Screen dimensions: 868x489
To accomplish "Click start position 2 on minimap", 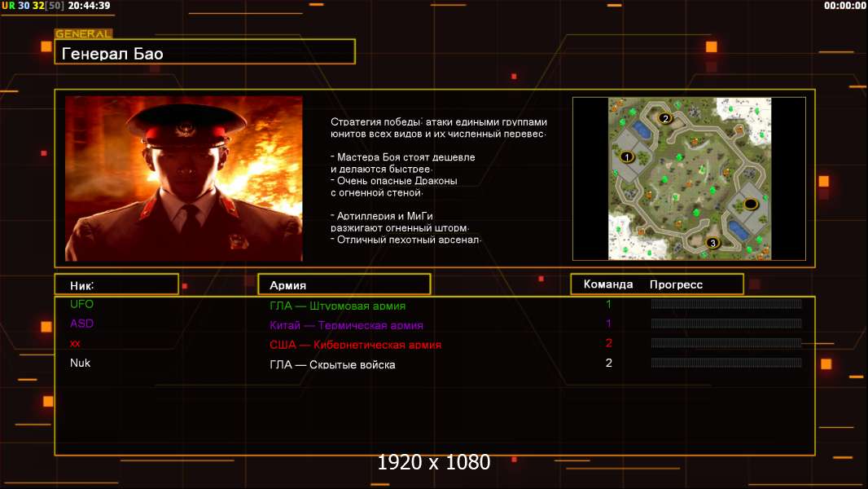I will (665, 118).
